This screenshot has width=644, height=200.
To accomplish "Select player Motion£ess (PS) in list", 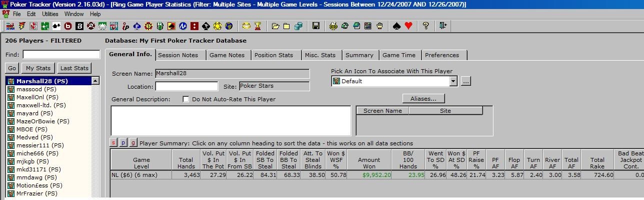I will pos(39,185).
